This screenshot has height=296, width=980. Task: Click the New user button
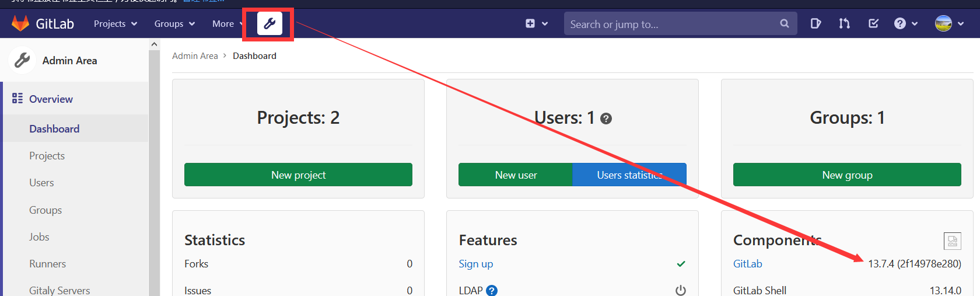pos(516,175)
